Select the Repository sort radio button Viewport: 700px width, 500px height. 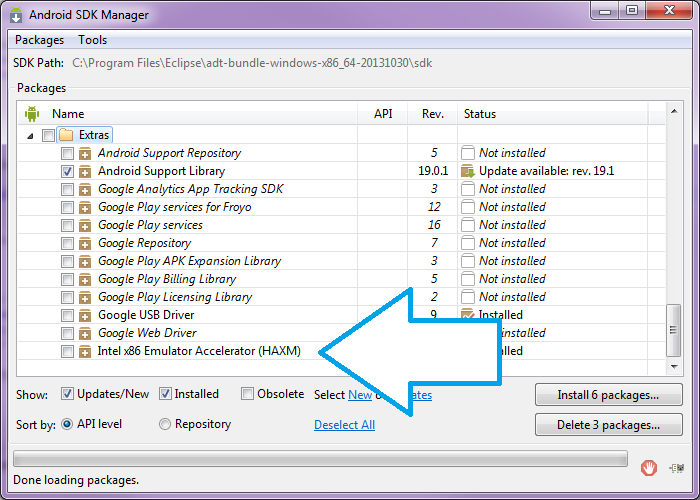pos(165,424)
